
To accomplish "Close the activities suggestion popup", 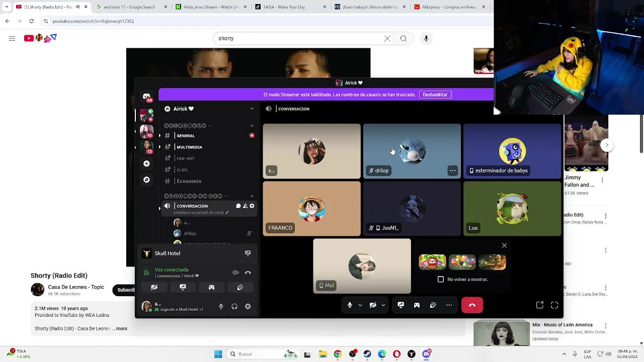I will pos(504,245).
